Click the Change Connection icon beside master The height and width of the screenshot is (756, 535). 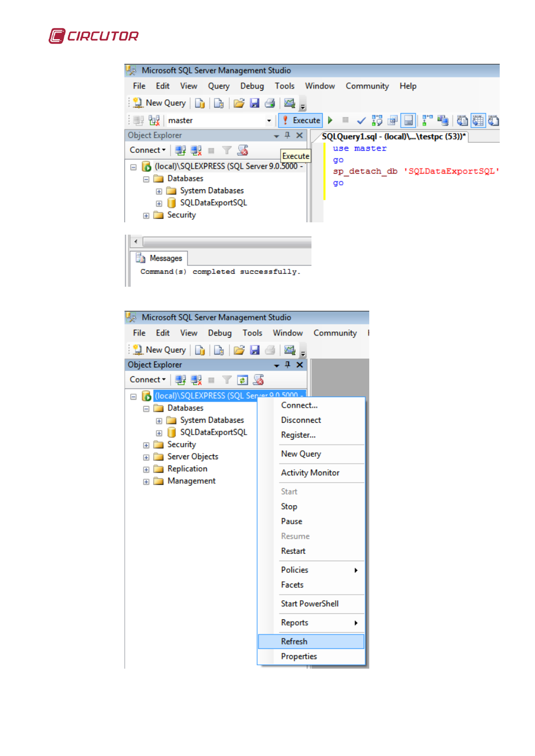click(x=154, y=120)
